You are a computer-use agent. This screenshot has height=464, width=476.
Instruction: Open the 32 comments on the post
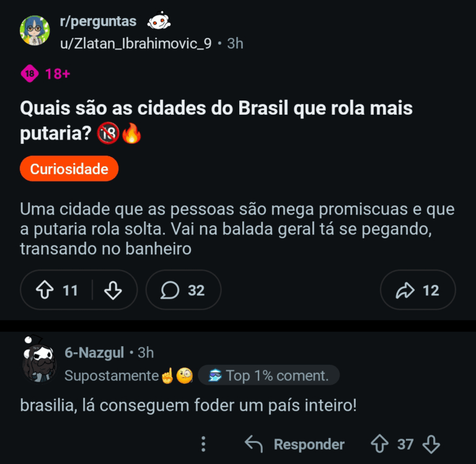point(183,290)
